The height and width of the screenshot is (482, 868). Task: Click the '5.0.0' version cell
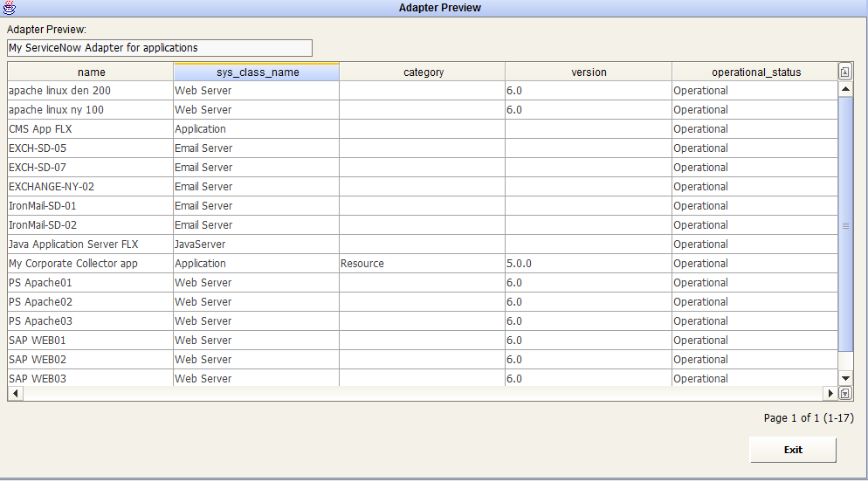click(589, 264)
